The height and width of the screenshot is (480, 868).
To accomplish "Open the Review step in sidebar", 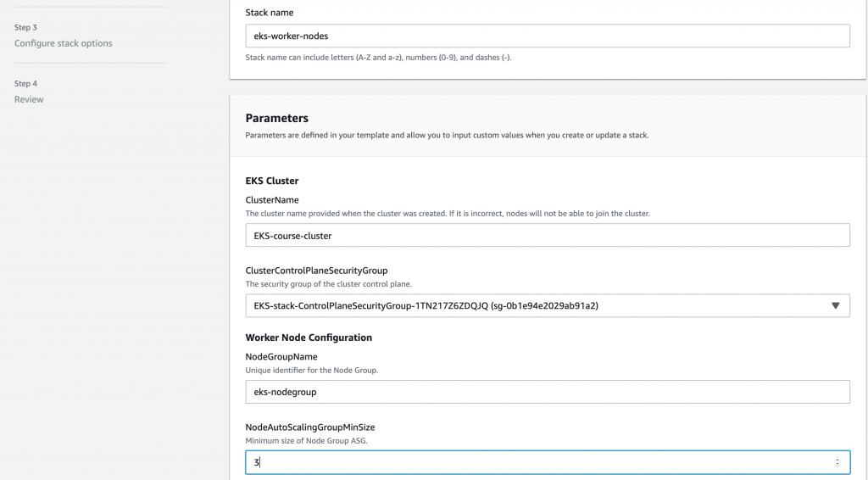I will 29,99.
